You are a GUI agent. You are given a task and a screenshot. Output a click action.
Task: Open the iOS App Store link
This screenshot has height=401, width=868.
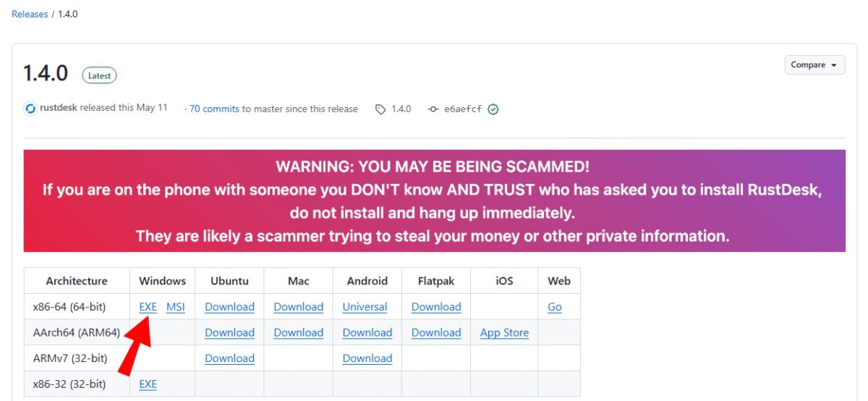tap(504, 333)
